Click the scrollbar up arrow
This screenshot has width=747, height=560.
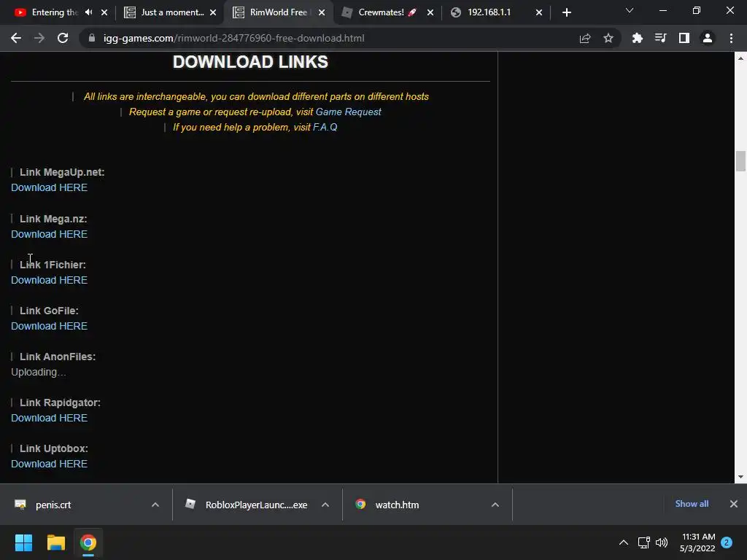pos(740,58)
